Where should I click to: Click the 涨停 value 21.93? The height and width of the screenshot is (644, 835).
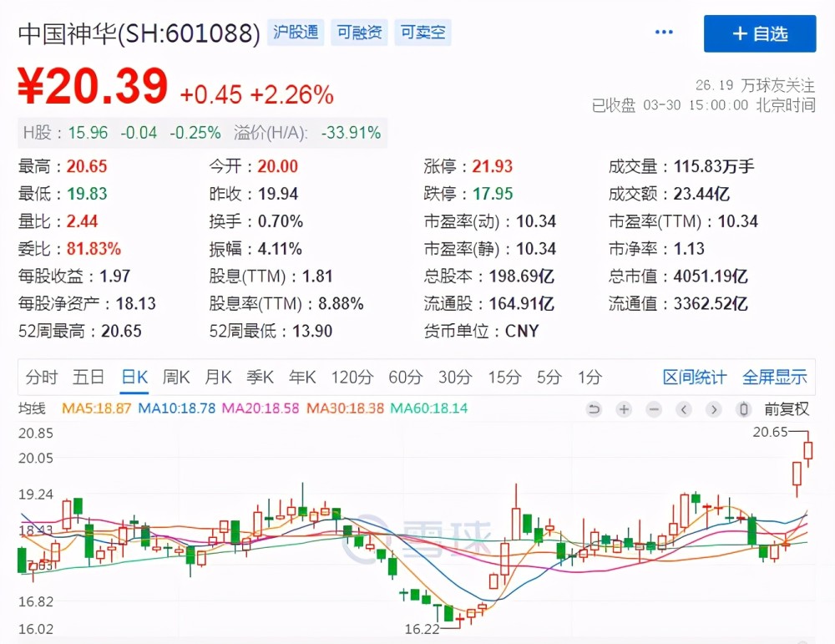coord(493,167)
